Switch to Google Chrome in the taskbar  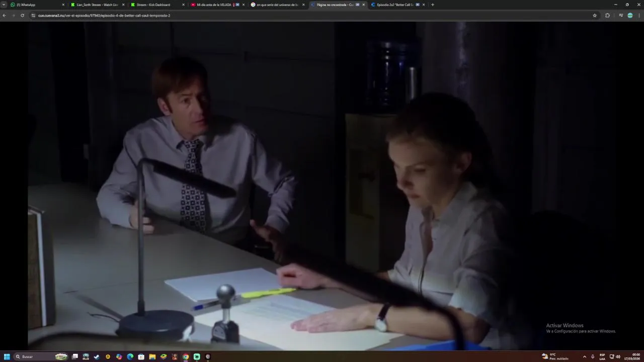click(x=186, y=356)
